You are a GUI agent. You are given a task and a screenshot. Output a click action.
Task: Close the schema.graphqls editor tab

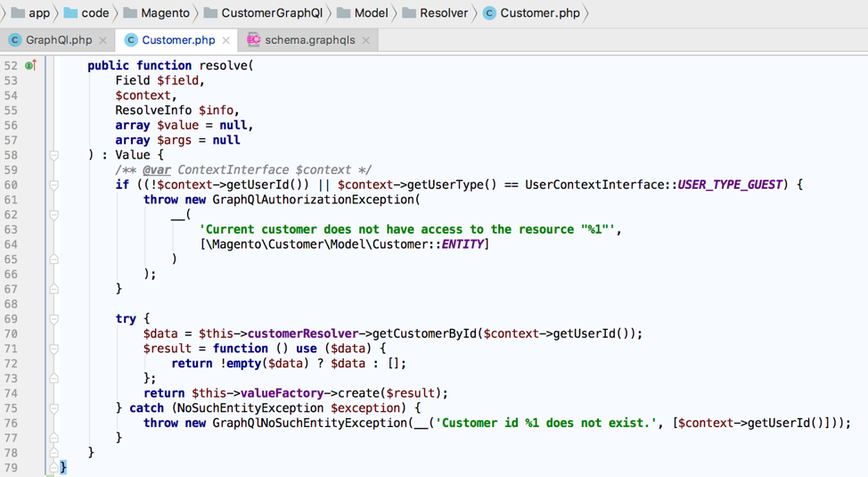tap(366, 40)
